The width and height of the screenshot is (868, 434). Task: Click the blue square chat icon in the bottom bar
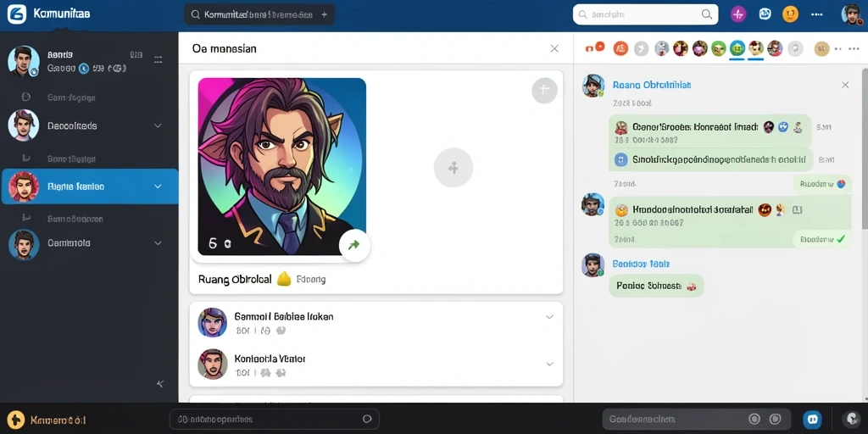coord(813,420)
